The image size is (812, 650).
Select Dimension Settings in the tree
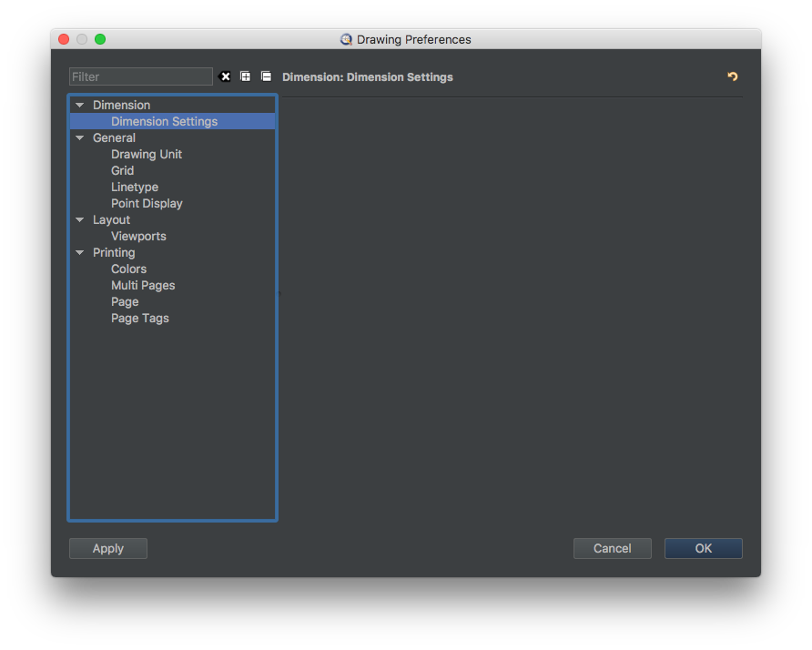click(164, 121)
